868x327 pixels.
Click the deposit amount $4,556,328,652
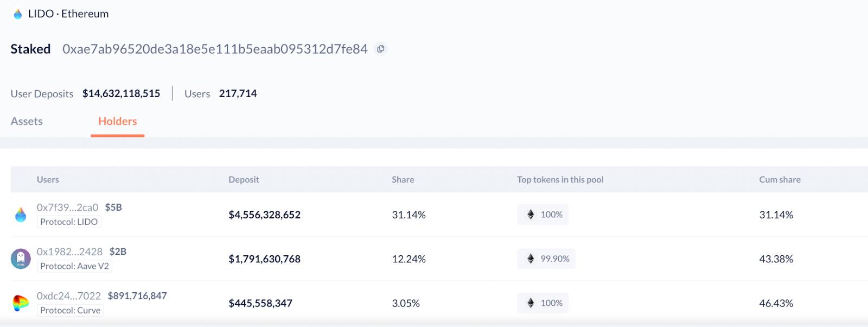pyautogui.click(x=265, y=215)
